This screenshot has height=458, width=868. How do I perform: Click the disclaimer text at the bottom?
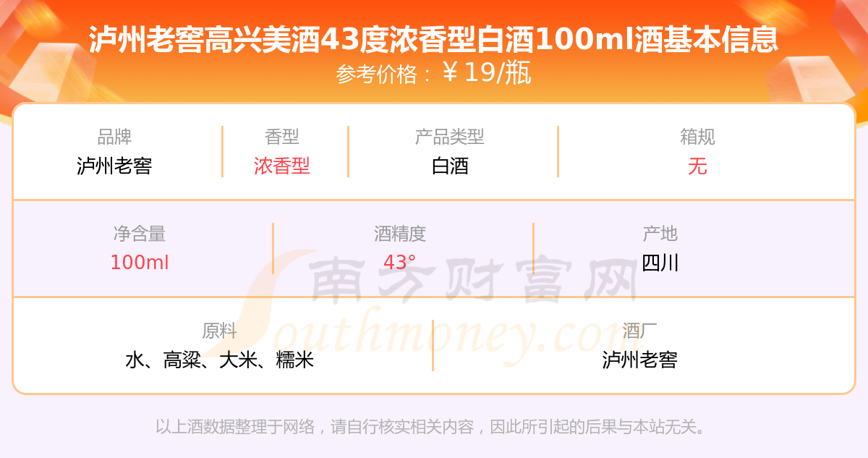[433, 427]
